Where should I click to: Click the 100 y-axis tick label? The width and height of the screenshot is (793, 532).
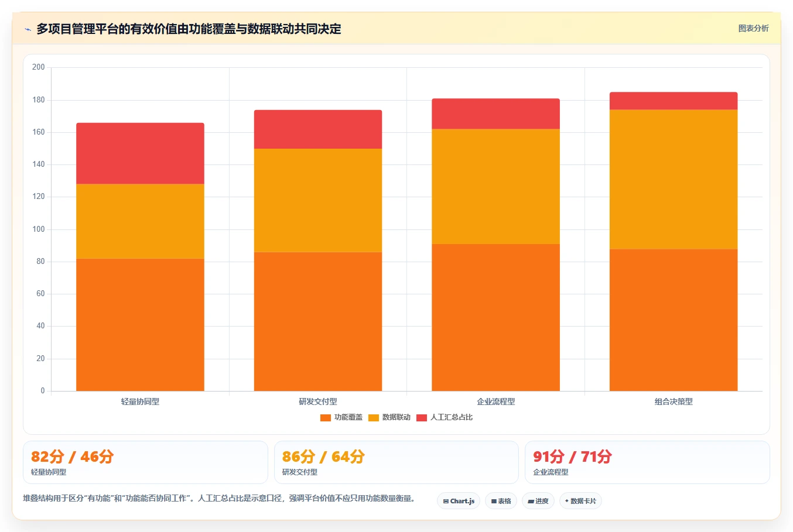39,229
